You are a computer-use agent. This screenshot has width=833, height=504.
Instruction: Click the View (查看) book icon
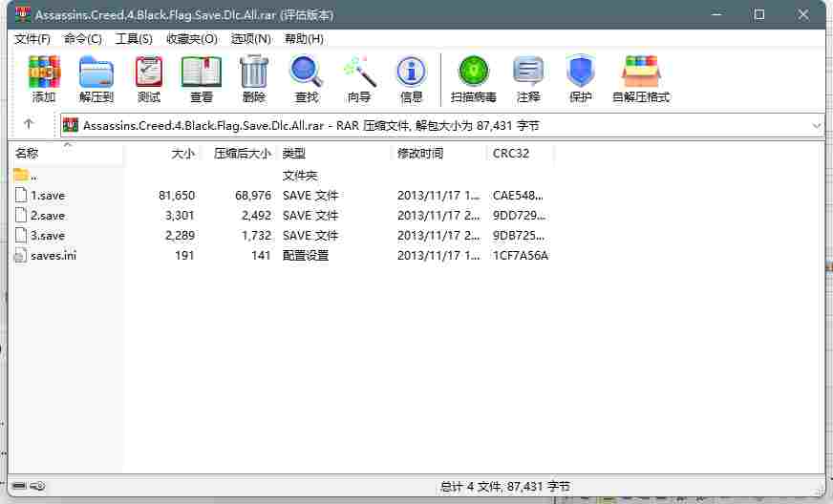pyautogui.click(x=202, y=73)
